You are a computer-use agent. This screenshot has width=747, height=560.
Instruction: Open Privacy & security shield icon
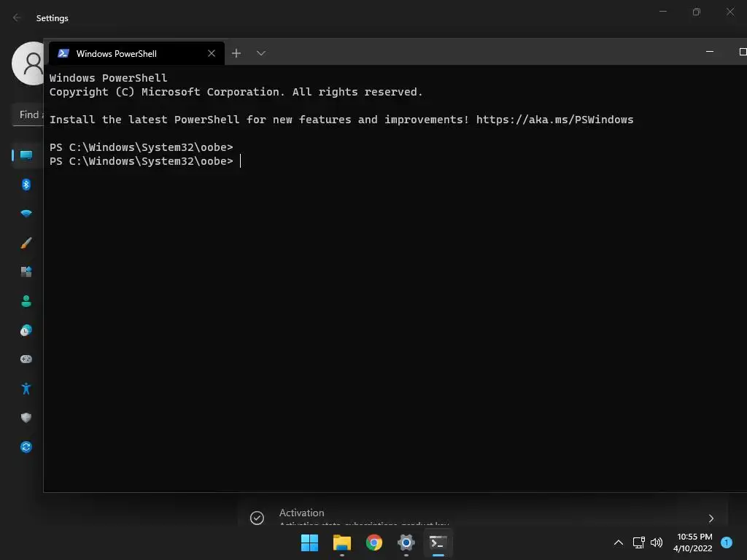(x=26, y=418)
